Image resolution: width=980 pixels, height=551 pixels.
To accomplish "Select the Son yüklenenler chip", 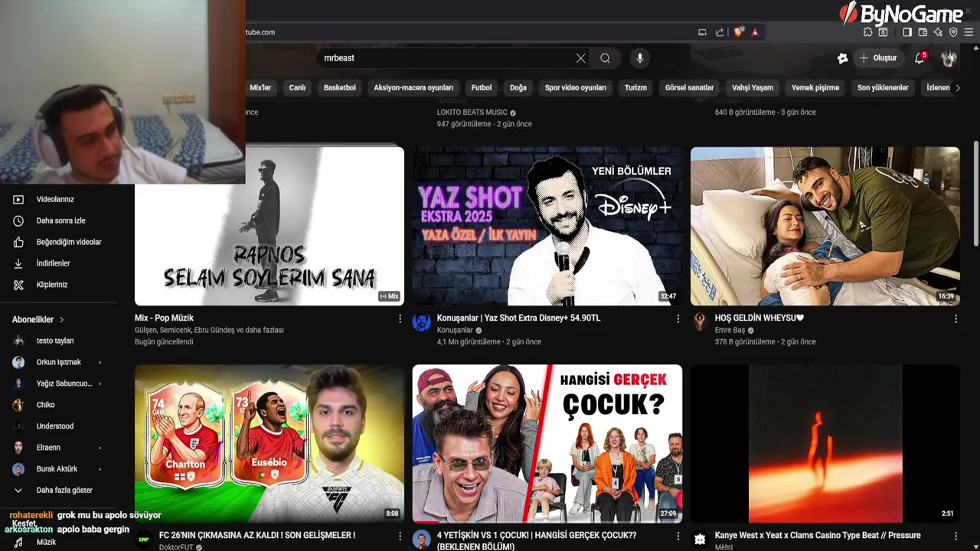I will [883, 88].
